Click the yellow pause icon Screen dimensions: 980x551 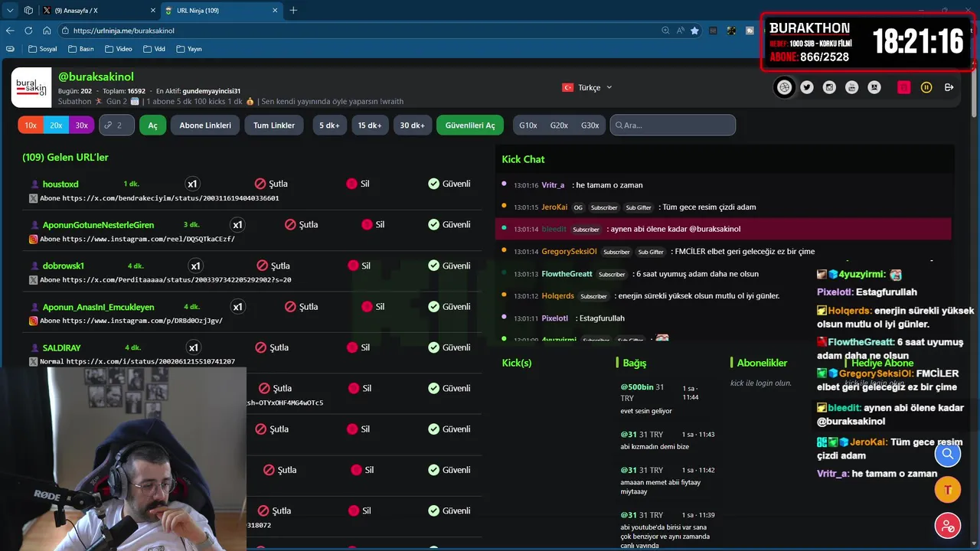click(x=926, y=87)
